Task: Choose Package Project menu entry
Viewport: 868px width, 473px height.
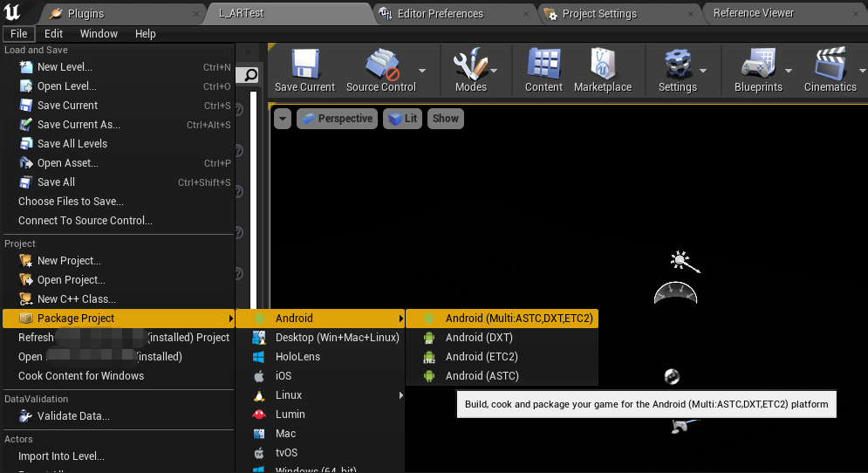Action: tap(119, 319)
